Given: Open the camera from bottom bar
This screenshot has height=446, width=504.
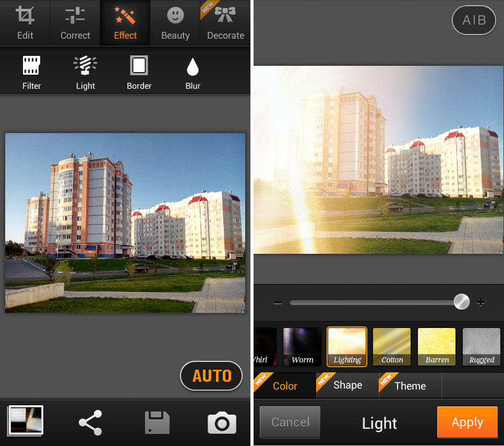Looking at the screenshot, I should point(222,422).
